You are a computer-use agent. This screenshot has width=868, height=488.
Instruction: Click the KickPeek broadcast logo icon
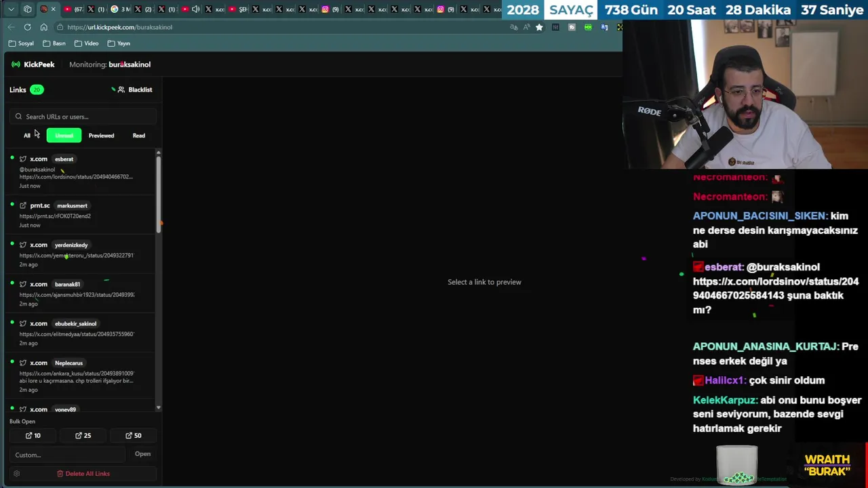point(16,64)
